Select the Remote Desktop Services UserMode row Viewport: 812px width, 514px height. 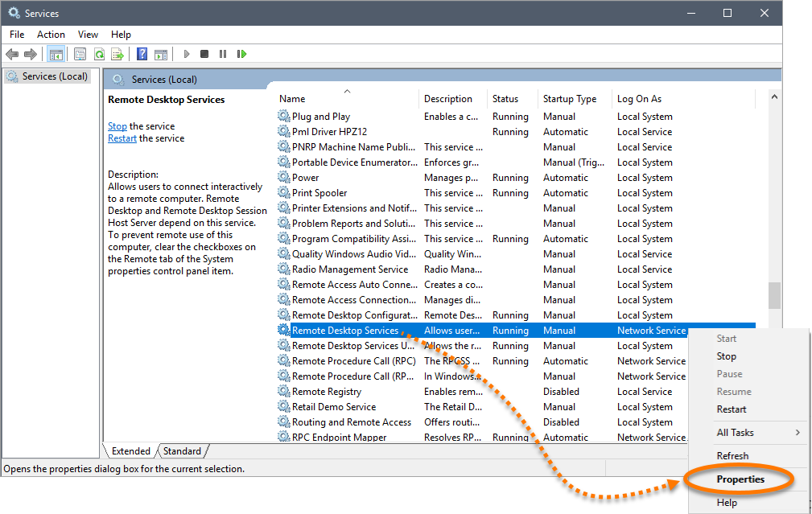click(484, 345)
